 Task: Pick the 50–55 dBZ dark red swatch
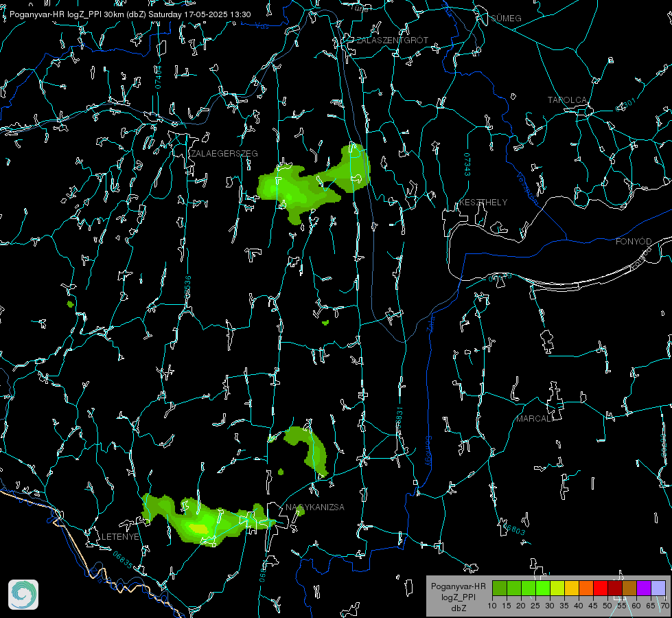614,588
